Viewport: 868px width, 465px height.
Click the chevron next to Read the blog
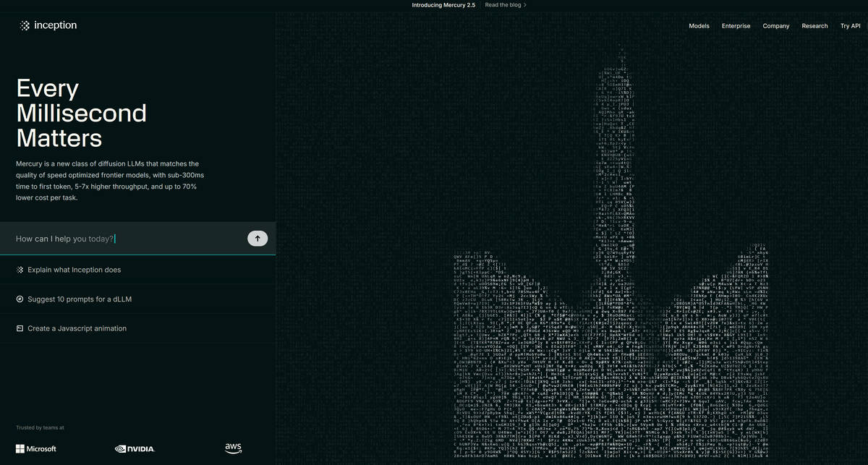point(525,4)
